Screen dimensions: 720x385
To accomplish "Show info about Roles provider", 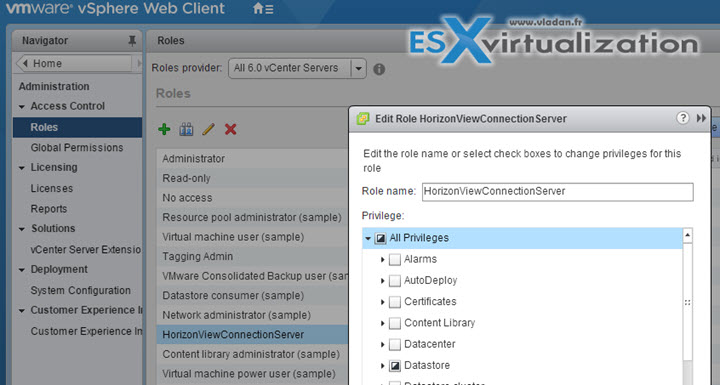I will point(379,69).
